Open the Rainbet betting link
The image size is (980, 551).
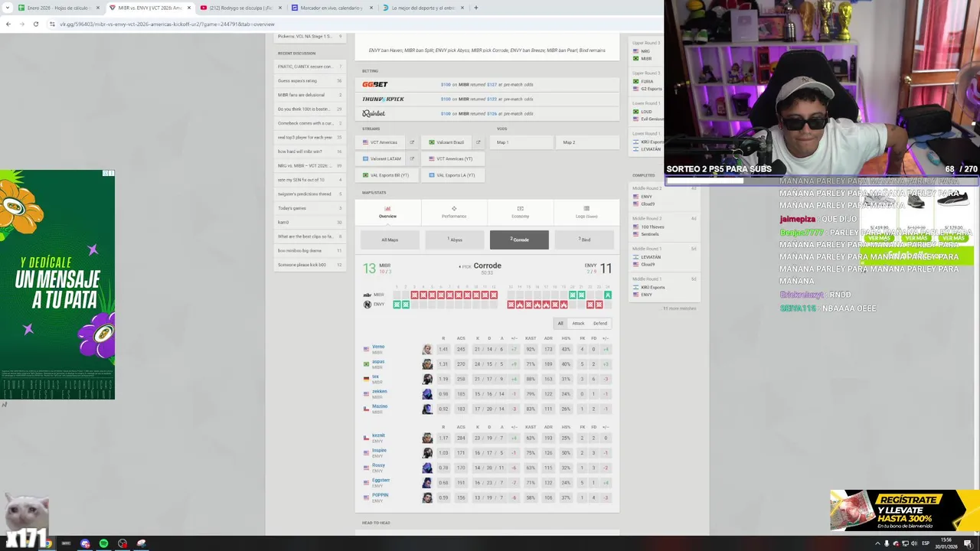coord(487,113)
